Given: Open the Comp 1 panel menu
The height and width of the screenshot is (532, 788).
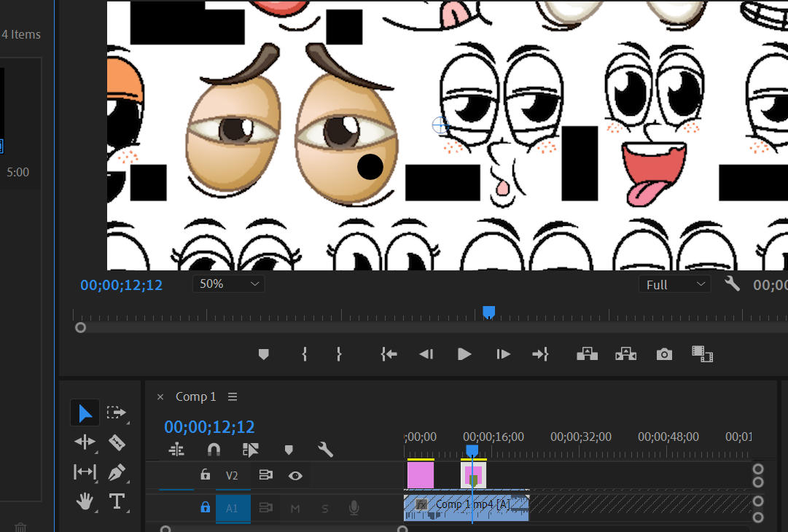Looking at the screenshot, I should coord(233,397).
